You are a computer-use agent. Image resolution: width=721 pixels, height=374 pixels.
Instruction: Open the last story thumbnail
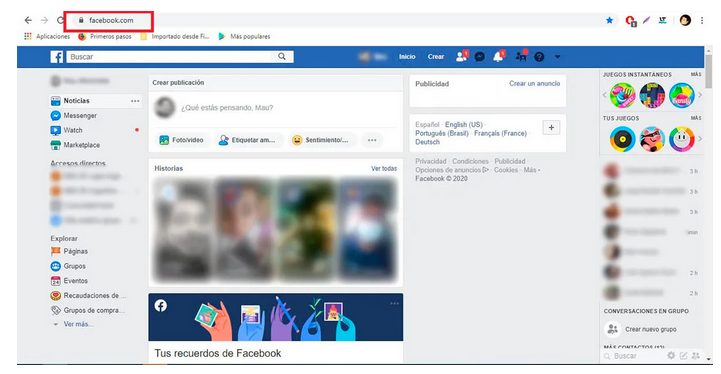pyautogui.click(x=368, y=229)
